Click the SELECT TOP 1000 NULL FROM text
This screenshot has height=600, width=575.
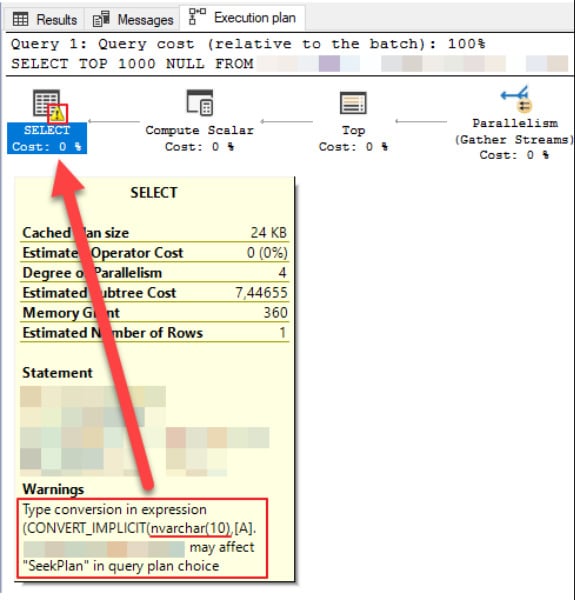pyautogui.click(x=132, y=64)
